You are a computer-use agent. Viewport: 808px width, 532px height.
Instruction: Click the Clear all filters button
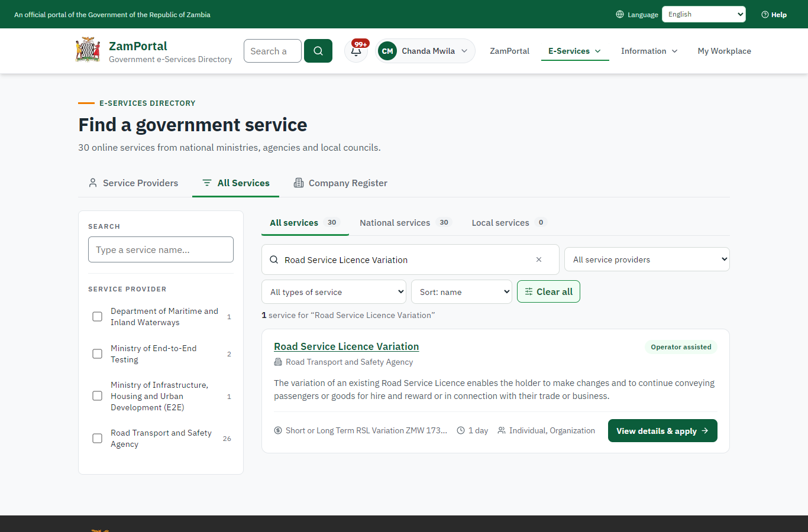548,291
